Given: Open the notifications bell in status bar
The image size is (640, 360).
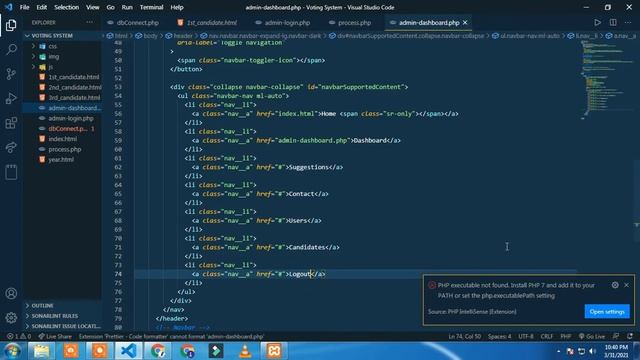Looking at the screenshot, I should (630, 336).
